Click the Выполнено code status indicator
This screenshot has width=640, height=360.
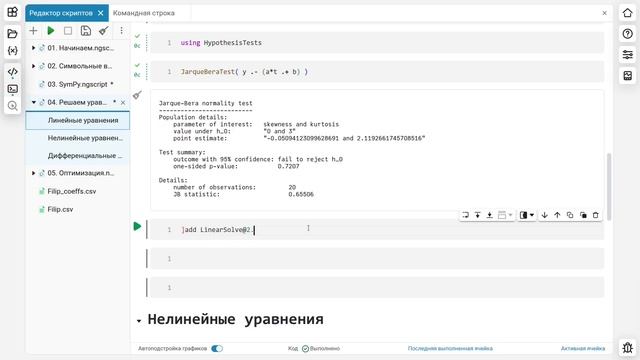[321, 348]
